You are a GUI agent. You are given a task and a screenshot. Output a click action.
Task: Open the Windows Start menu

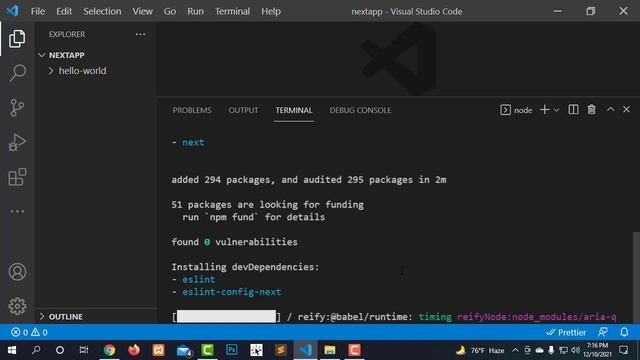coord(12,350)
